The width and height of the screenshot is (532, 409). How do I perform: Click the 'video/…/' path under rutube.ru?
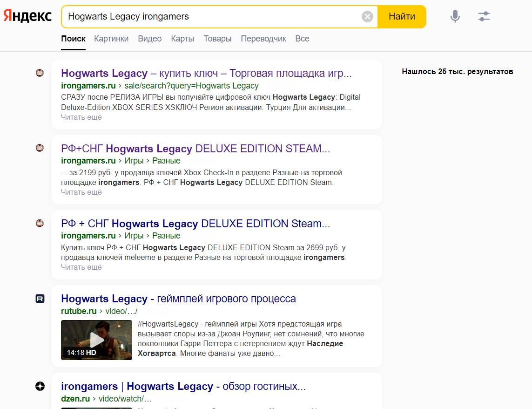tap(121, 311)
